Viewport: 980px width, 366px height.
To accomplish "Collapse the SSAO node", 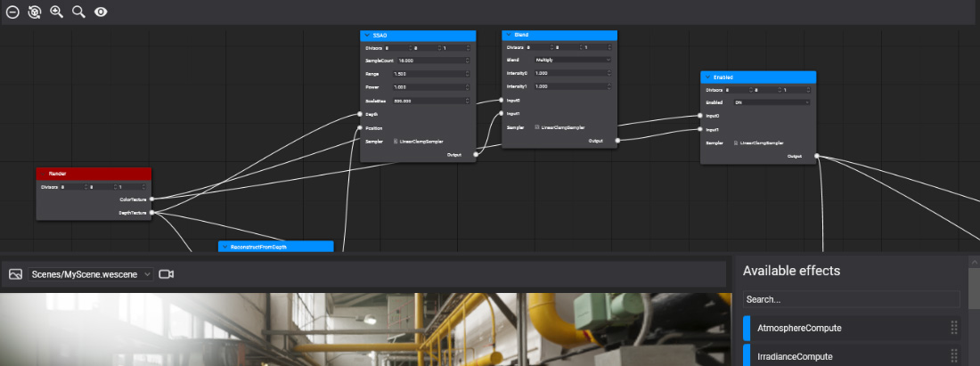I will [x=366, y=36].
